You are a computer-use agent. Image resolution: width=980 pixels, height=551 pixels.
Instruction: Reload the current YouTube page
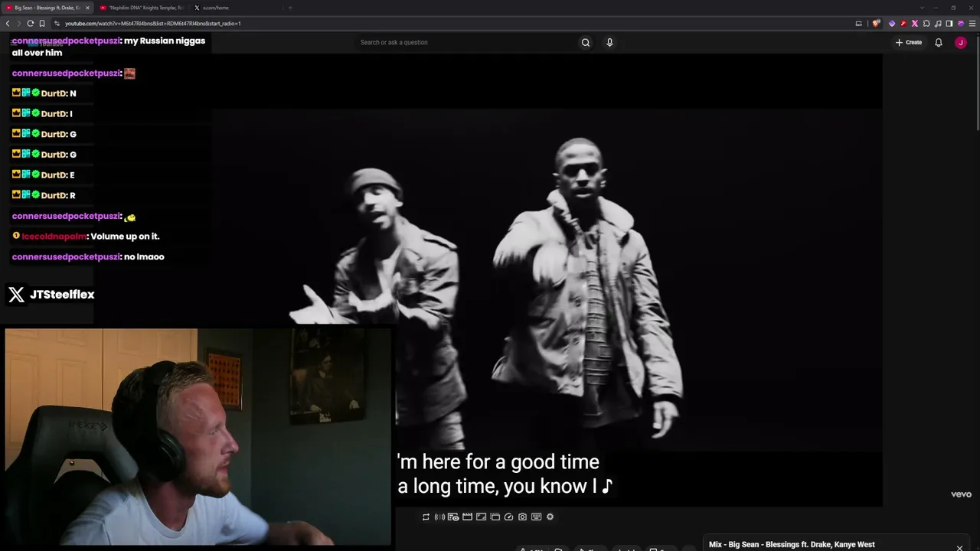click(31, 24)
